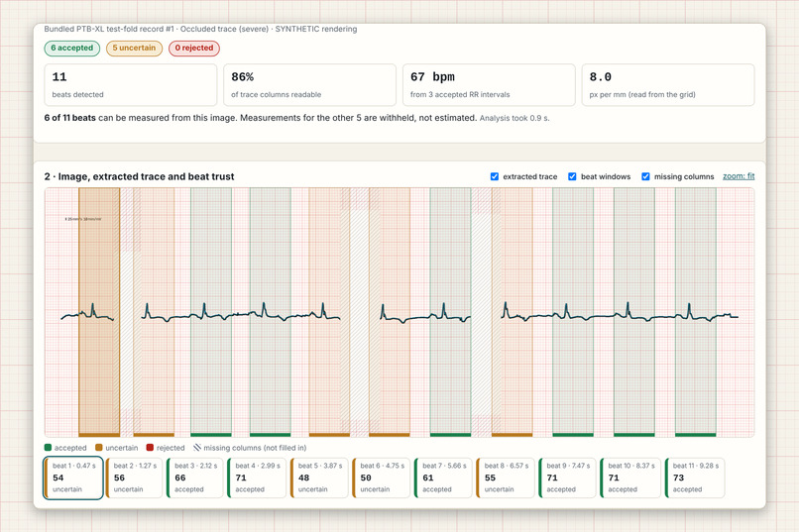This screenshot has width=799, height=532.
Task: Click the green accepted legend swatch
Action: pos(48,448)
